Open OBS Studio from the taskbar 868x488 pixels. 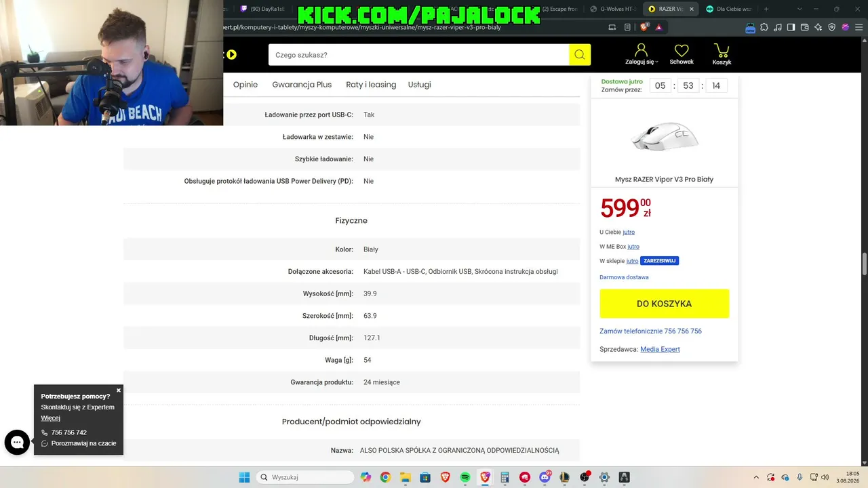click(585, 477)
